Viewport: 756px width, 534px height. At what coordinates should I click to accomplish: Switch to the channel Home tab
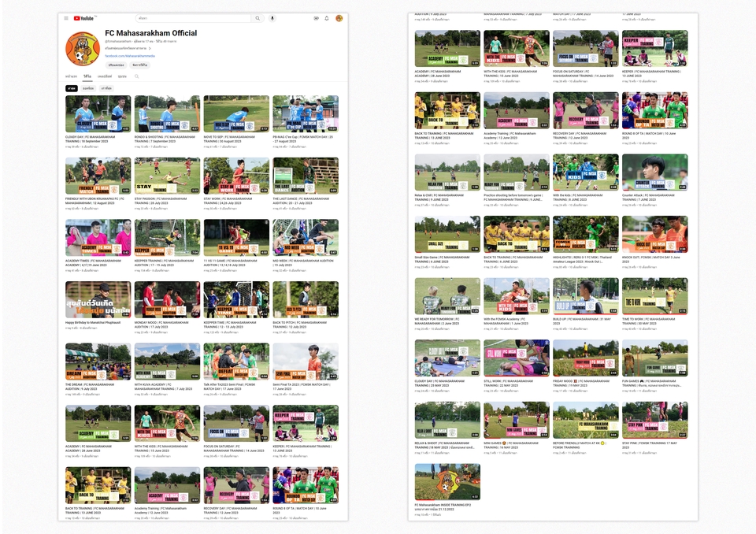[x=72, y=76]
